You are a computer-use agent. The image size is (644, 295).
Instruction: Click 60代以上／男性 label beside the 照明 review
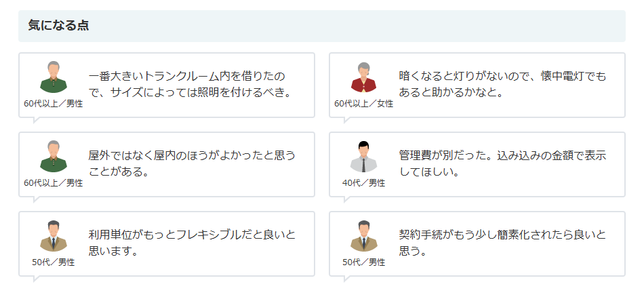[x=54, y=104]
